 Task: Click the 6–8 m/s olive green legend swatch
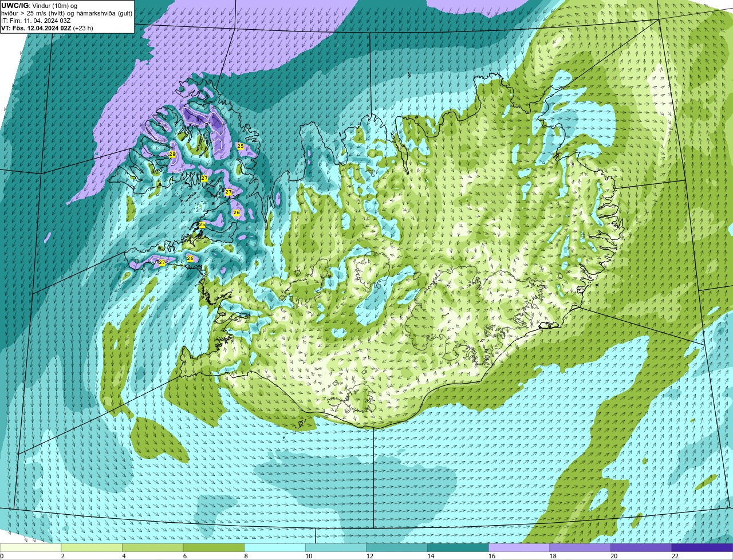coord(214,547)
